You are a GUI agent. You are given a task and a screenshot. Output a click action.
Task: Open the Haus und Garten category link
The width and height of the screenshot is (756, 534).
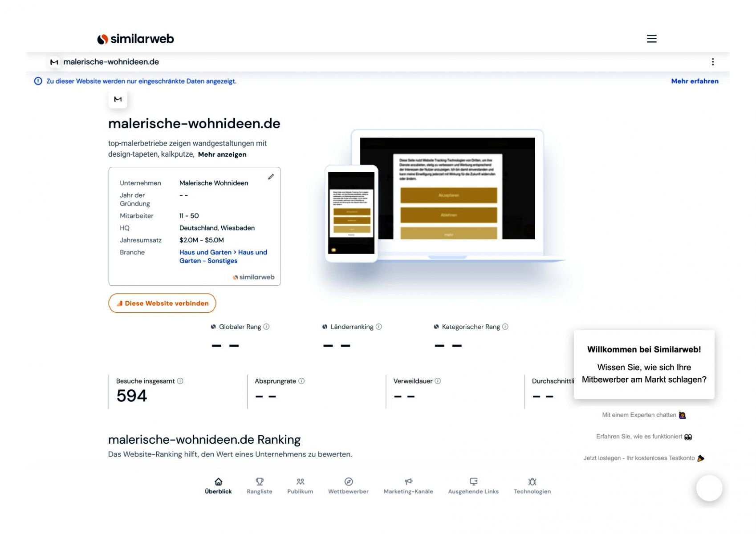[x=205, y=252]
